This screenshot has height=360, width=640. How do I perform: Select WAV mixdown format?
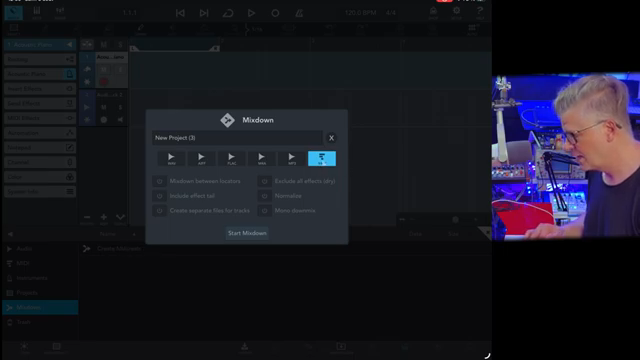point(171,158)
